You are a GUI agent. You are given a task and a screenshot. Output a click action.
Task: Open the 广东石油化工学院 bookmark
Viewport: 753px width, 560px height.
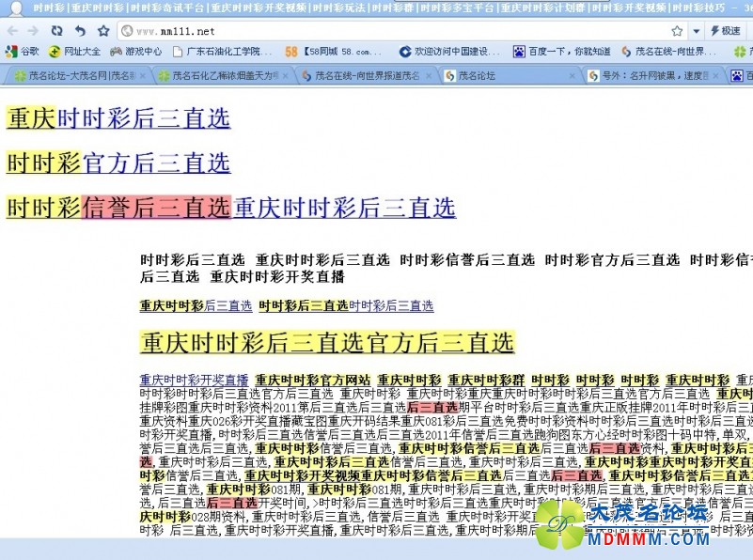tap(223, 51)
